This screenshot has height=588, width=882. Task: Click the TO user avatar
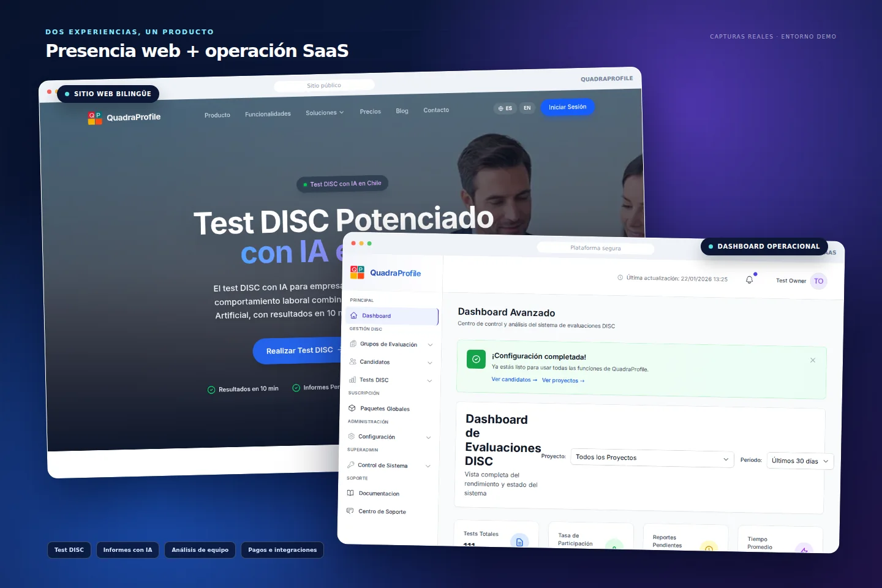click(x=819, y=281)
